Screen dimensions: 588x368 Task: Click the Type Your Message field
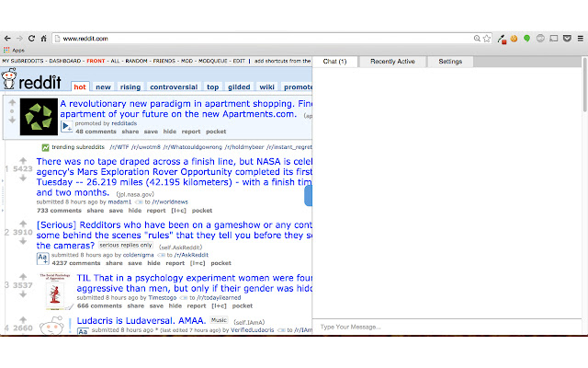[447, 327]
